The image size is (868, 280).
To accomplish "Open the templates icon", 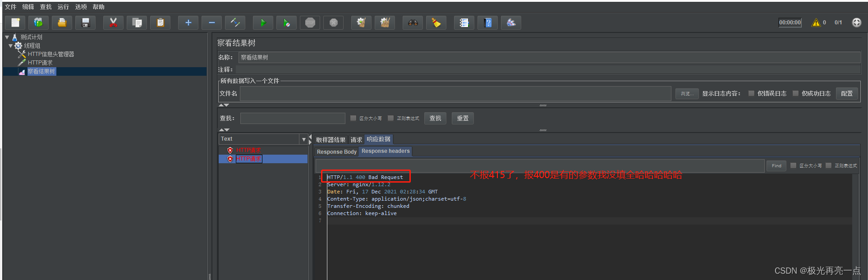I will point(39,23).
